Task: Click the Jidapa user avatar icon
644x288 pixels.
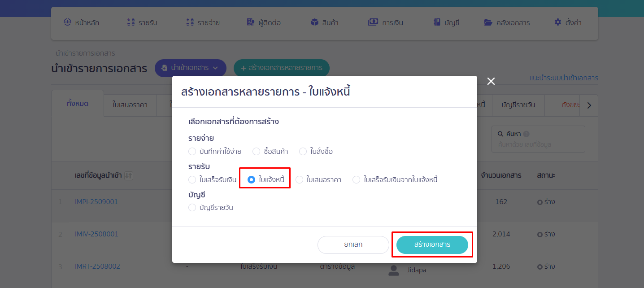Action: tap(394, 270)
